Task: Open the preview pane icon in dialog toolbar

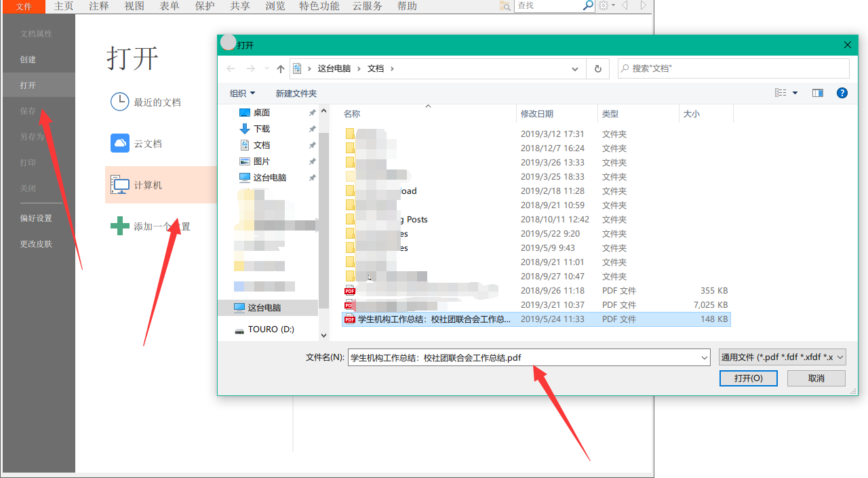Action: (x=817, y=93)
